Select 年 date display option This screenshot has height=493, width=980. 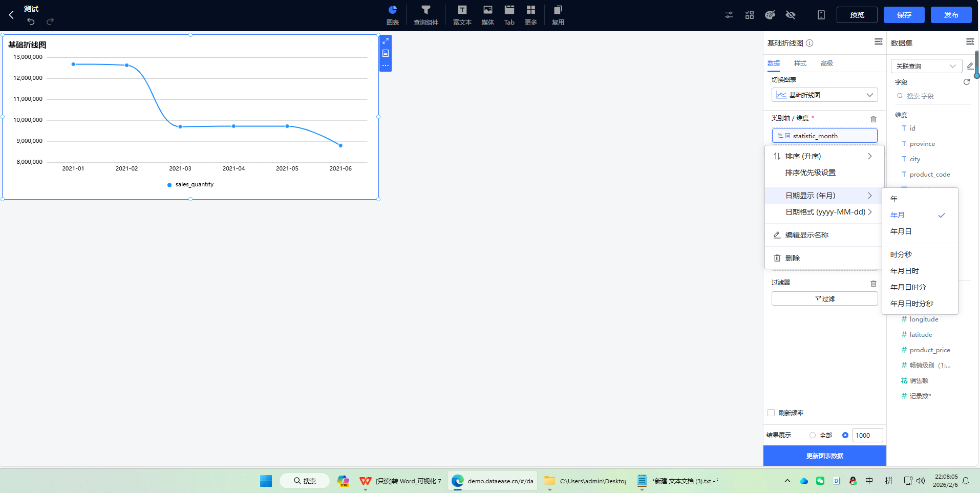(920, 199)
